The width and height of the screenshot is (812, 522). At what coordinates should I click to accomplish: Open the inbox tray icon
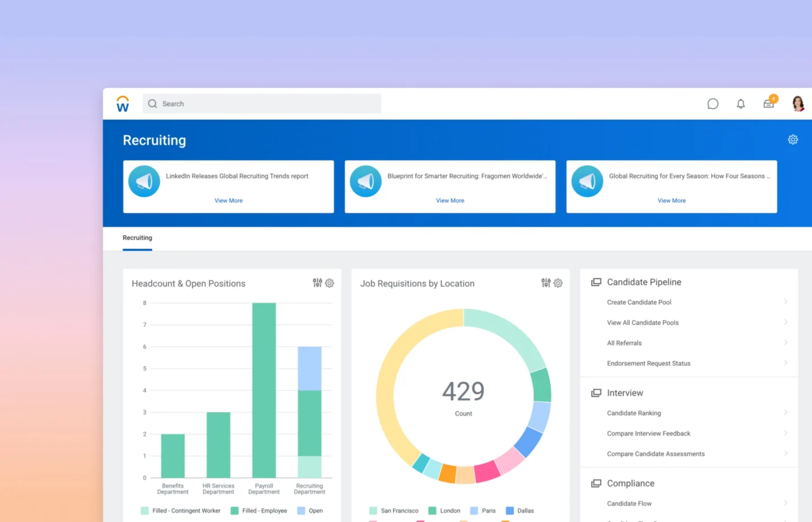(x=769, y=104)
